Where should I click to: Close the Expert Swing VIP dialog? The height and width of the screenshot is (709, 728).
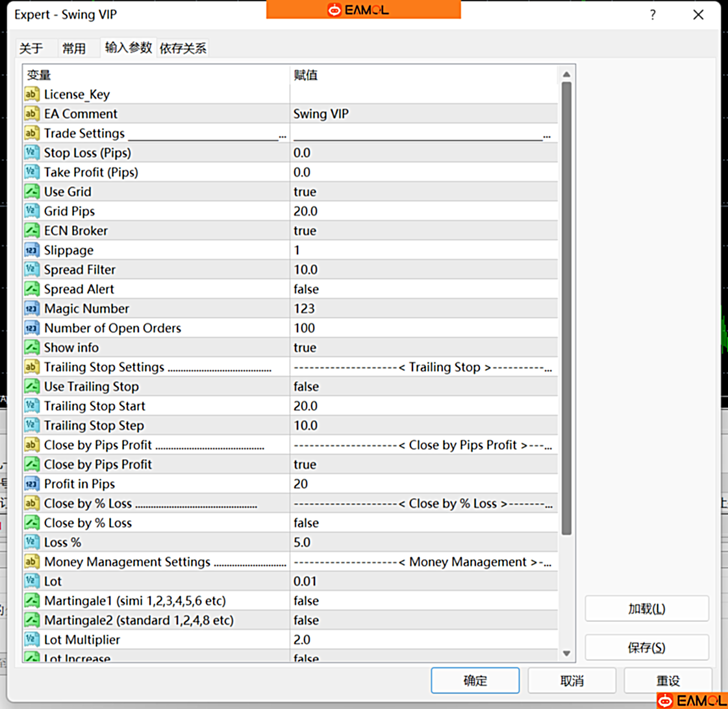[698, 15]
